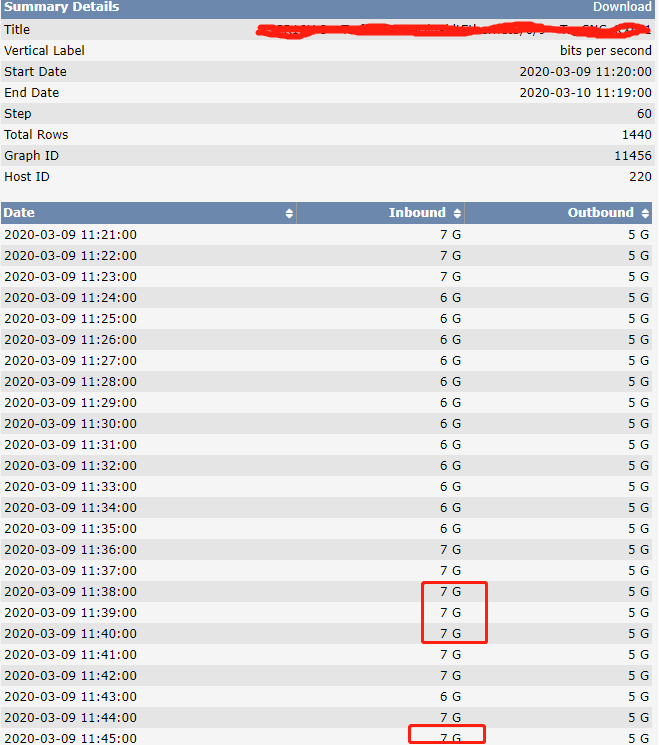Select date cell 2020-03-09 11:40:00

click(x=70, y=634)
